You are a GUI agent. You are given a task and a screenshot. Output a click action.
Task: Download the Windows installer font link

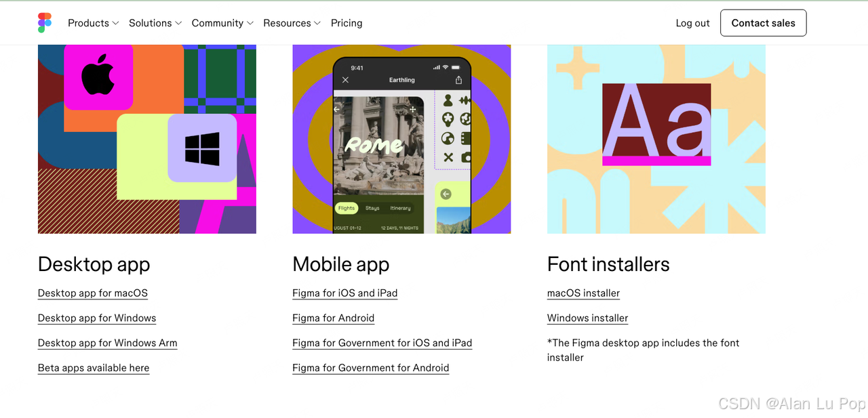588,318
